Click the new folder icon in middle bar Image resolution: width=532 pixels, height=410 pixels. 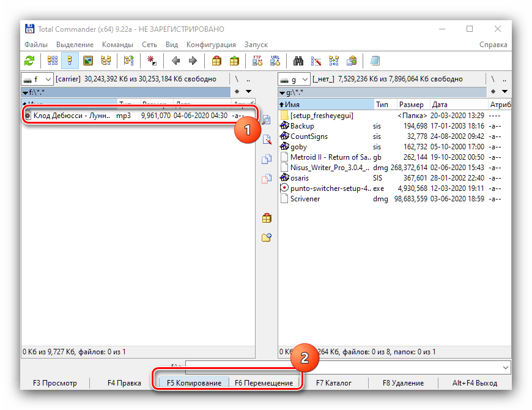pyautogui.click(x=266, y=237)
